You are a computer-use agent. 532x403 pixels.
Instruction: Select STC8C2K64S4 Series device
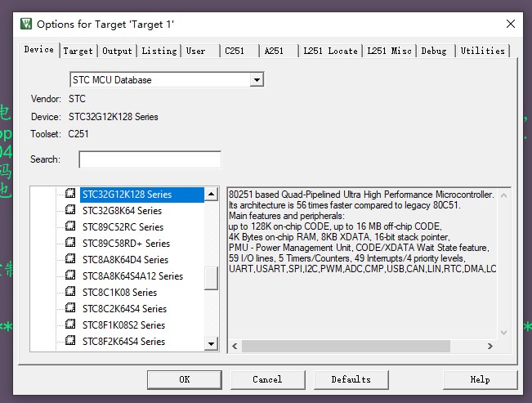pos(124,309)
